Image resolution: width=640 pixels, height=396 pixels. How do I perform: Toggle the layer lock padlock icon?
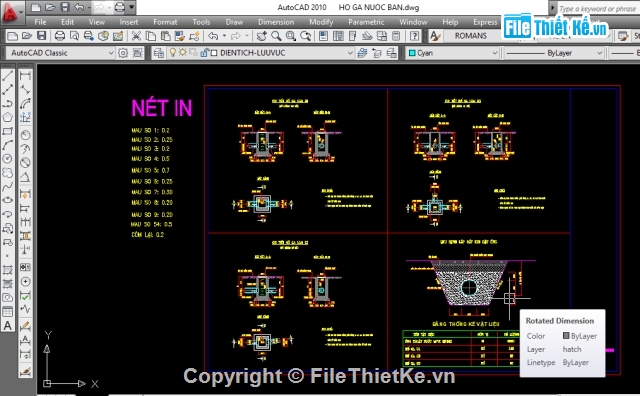click(204, 52)
